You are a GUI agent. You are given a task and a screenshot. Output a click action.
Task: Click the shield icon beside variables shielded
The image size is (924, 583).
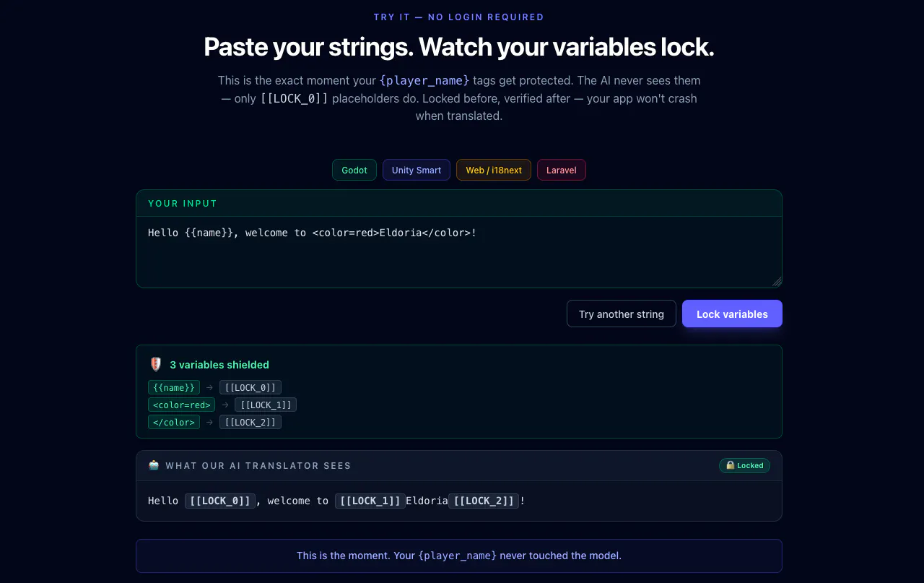point(155,365)
